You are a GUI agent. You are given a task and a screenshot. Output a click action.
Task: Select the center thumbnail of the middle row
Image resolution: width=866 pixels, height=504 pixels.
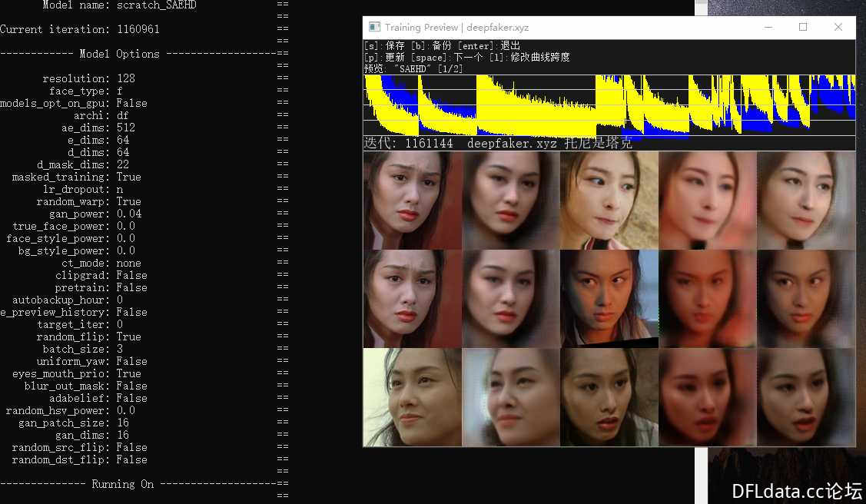pyautogui.click(x=609, y=299)
